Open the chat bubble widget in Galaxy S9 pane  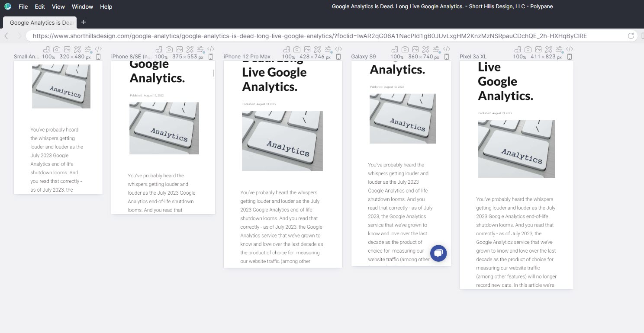438,253
